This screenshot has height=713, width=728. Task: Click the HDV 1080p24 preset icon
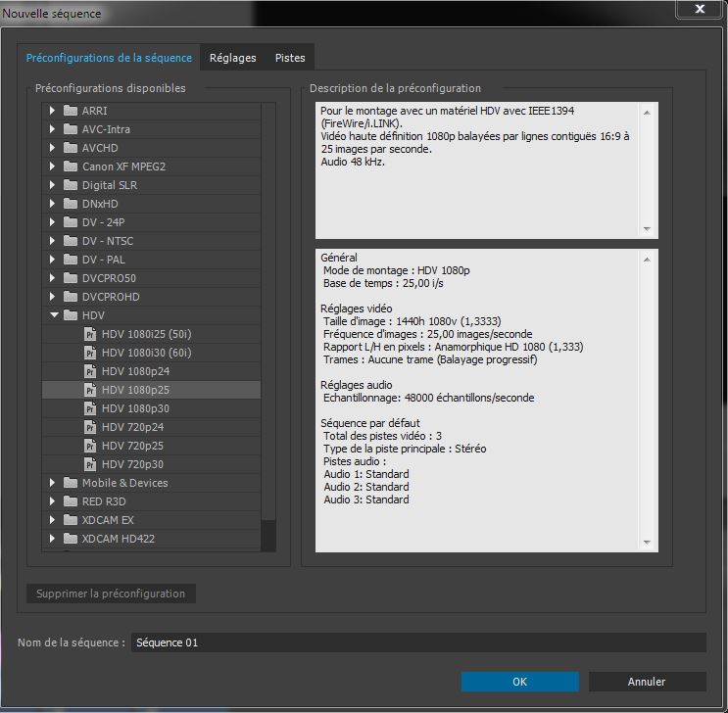pos(90,371)
